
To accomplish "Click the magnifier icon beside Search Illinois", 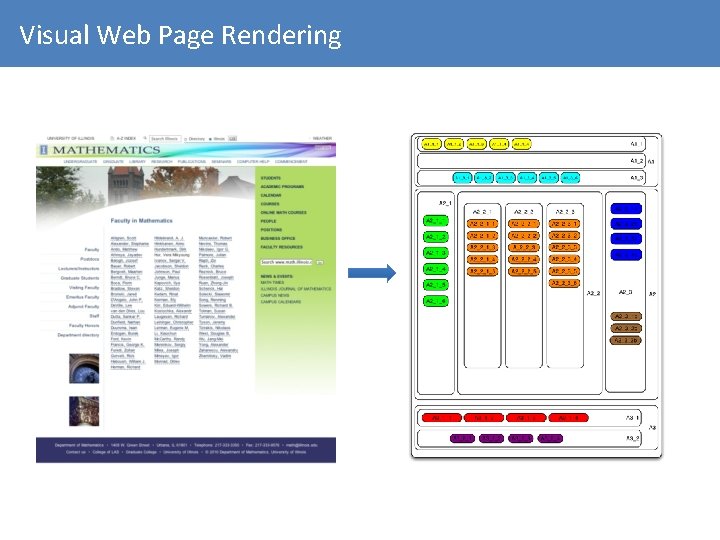I will pyautogui.click(x=145, y=138).
